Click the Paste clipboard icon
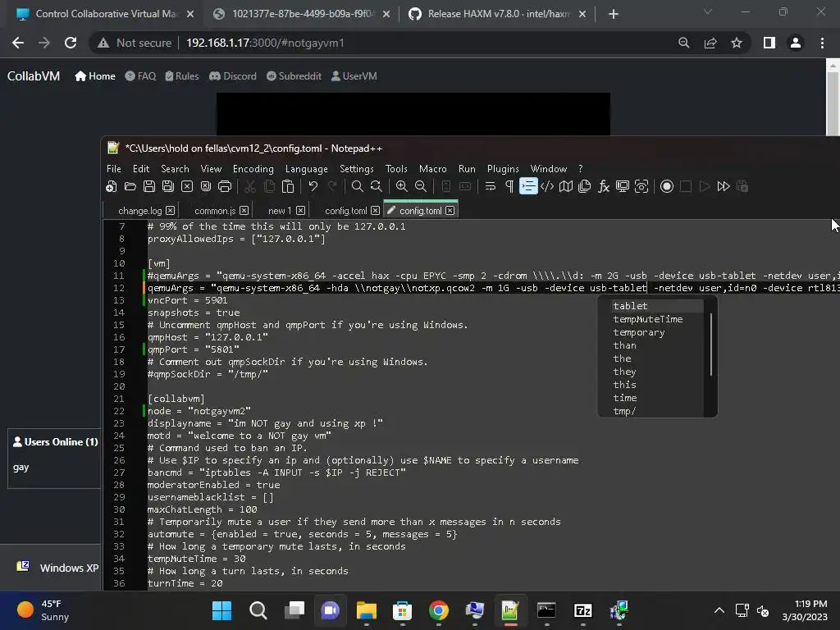The image size is (840, 630). pos(288,186)
